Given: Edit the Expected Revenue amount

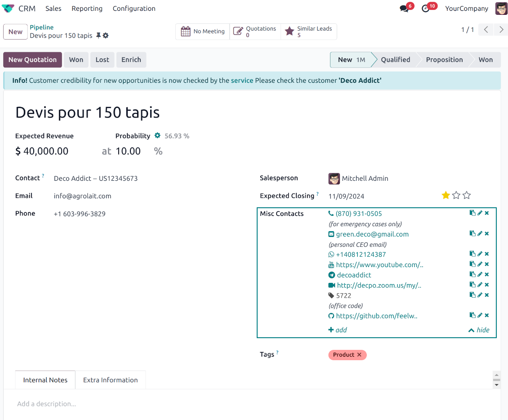Looking at the screenshot, I should [45, 151].
